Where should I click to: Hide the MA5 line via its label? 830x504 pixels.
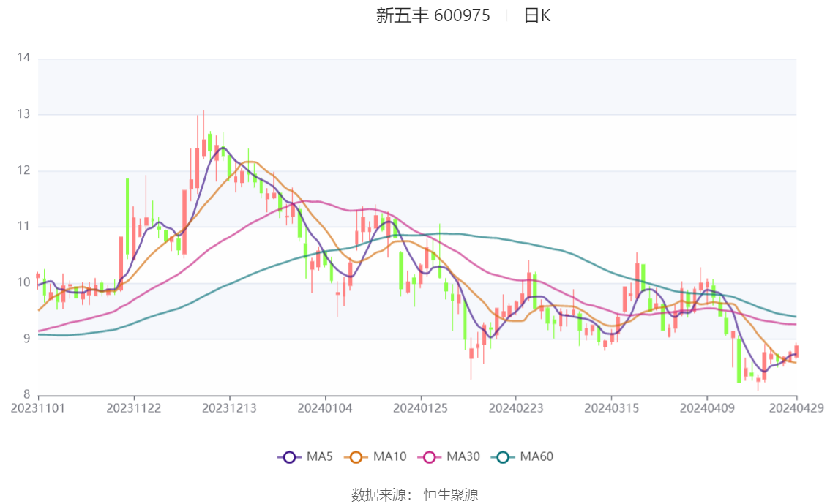click(320, 456)
